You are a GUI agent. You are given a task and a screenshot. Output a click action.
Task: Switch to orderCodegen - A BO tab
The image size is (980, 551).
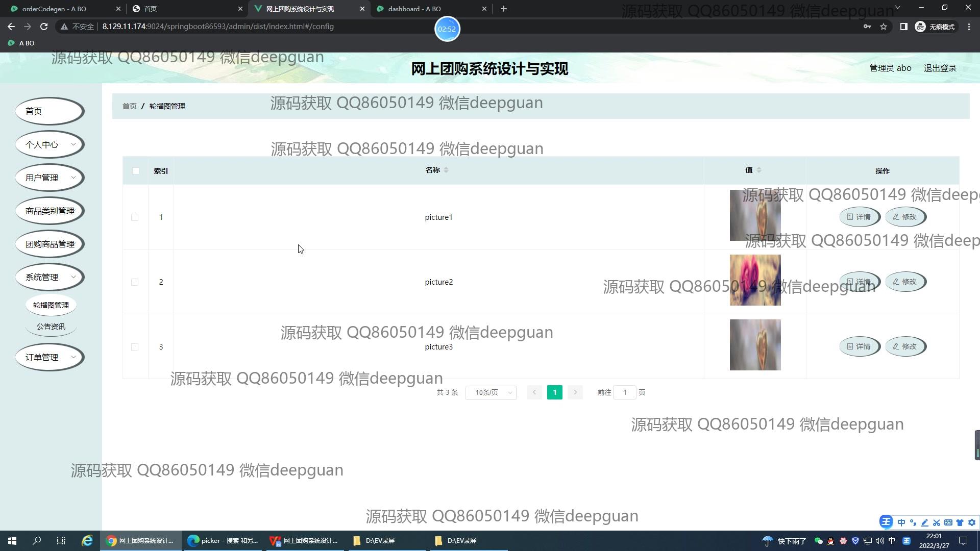tap(54, 9)
